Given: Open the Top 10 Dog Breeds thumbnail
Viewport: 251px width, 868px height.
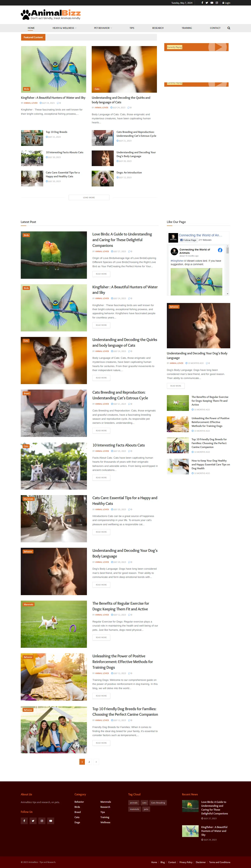Looking at the screenshot, I should coord(32,138).
